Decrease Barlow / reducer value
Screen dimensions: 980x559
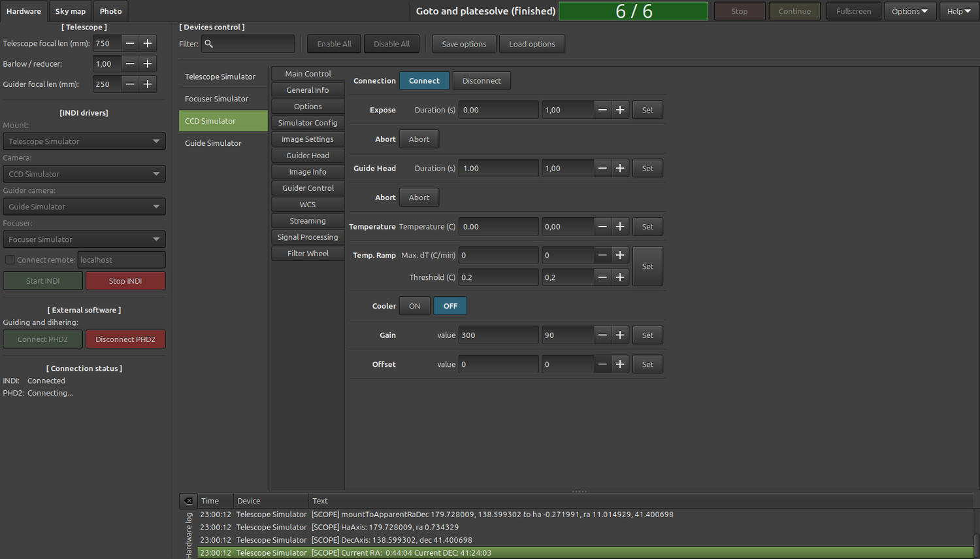(x=130, y=63)
